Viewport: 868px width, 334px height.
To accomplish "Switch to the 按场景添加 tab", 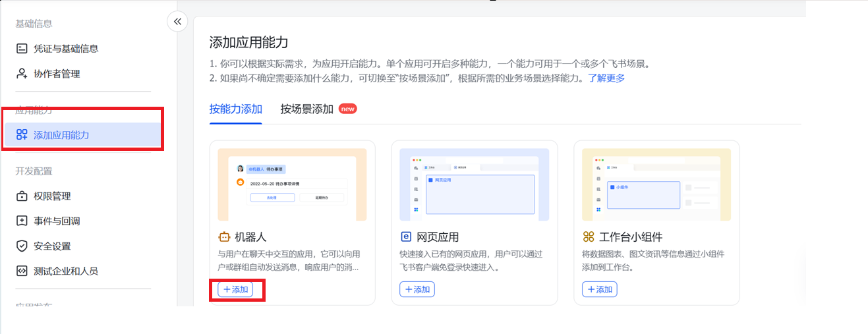I will 307,109.
